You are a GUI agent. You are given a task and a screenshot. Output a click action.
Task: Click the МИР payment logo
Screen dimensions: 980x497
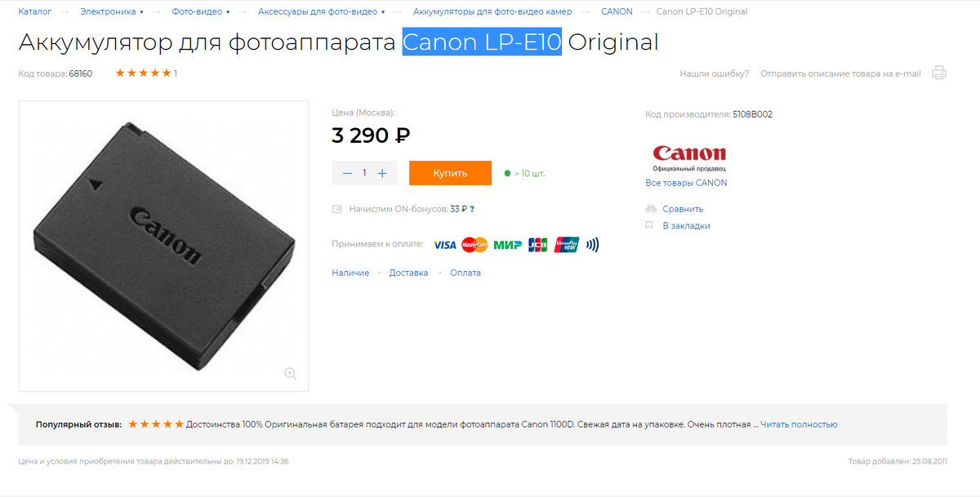point(507,245)
